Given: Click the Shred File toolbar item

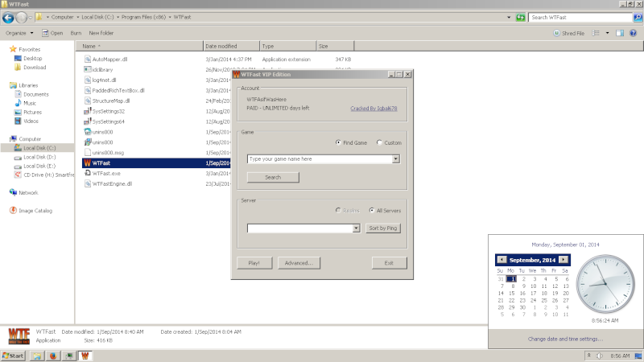Looking at the screenshot, I should coord(569,33).
